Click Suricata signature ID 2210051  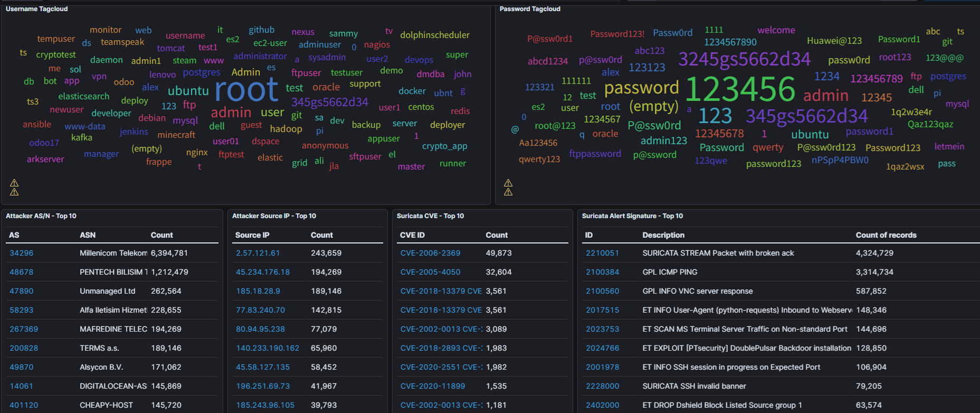[602, 253]
